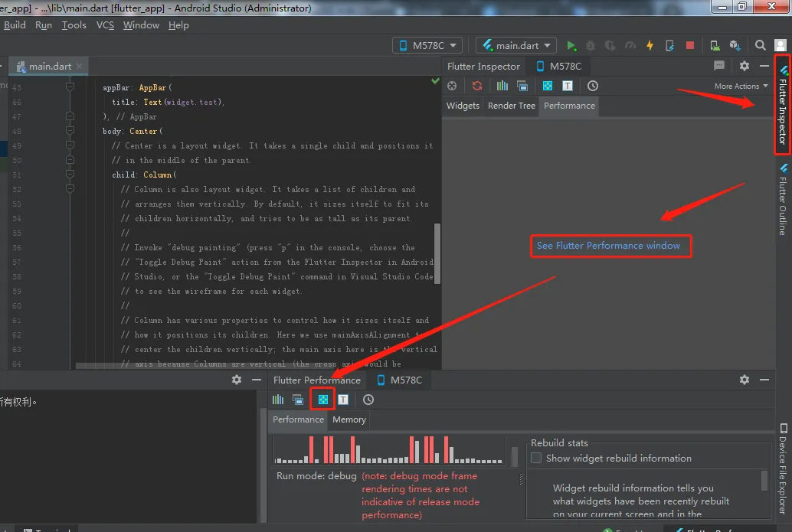Open the Flutter Inspector panel gear settings

click(745, 66)
